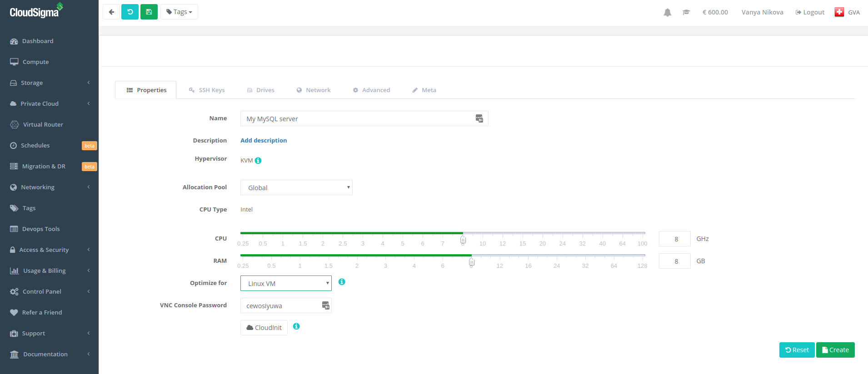The height and width of the screenshot is (374, 868).
Task: Click the back arrow toolbar button
Action: click(111, 12)
